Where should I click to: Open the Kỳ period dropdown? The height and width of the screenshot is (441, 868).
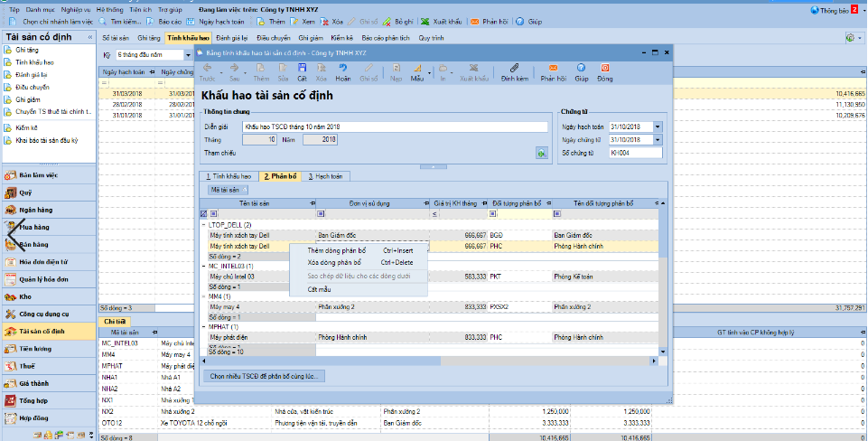click(x=188, y=55)
